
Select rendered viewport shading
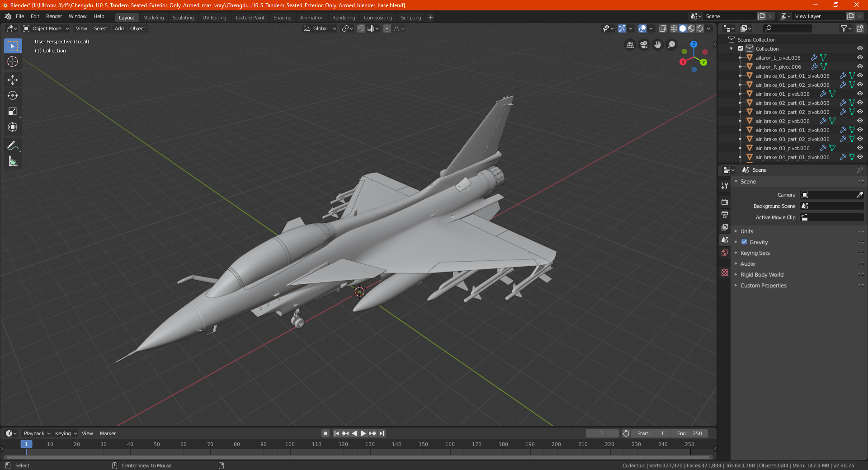click(x=700, y=28)
